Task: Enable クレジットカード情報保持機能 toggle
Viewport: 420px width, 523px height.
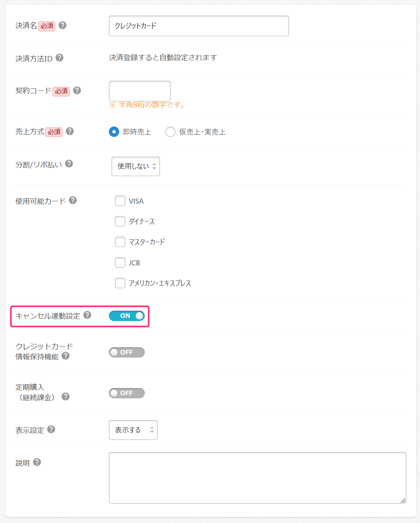Action: 127,352
